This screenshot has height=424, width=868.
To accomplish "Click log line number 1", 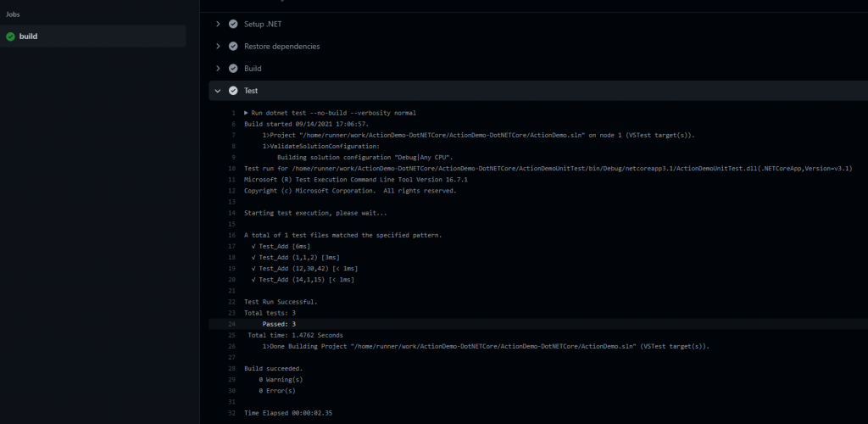I will click(x=232, y=113).
